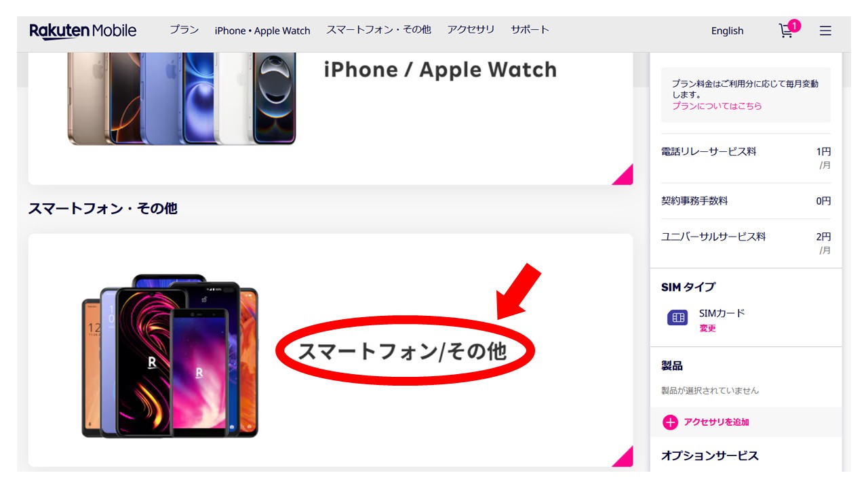Open the shopping cart icon
The image size is (868, 488).
pyautogui.click(x=786, y=31)
